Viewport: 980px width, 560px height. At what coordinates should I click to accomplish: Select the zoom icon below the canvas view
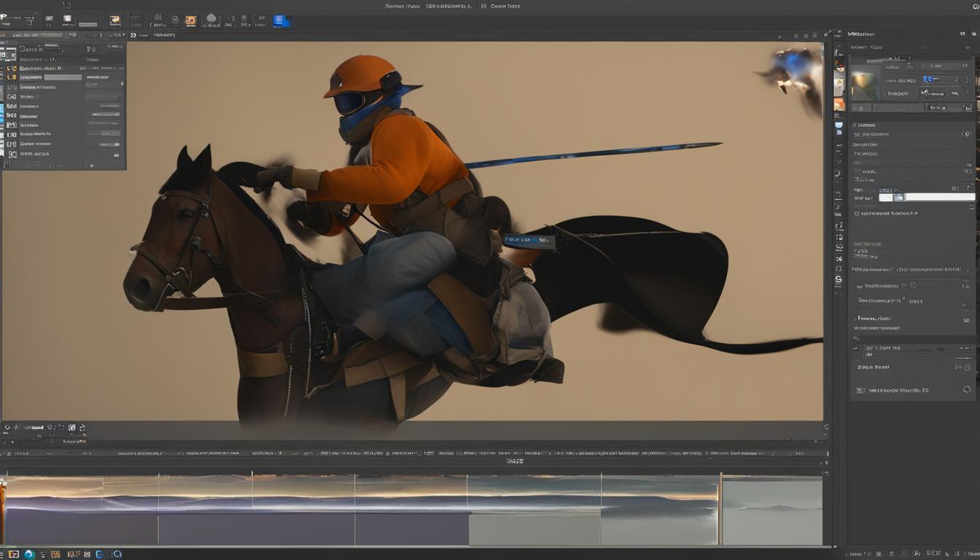click(x=7, y=427)
